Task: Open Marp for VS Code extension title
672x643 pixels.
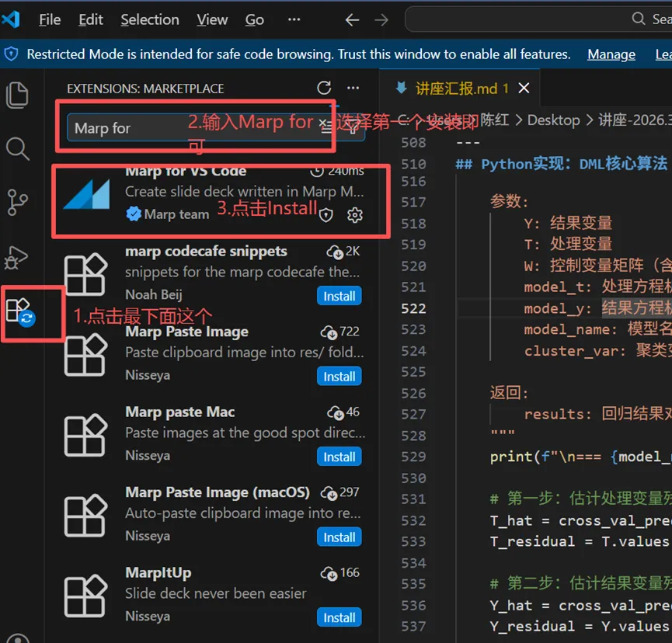Action: click(x=186, y=172)
